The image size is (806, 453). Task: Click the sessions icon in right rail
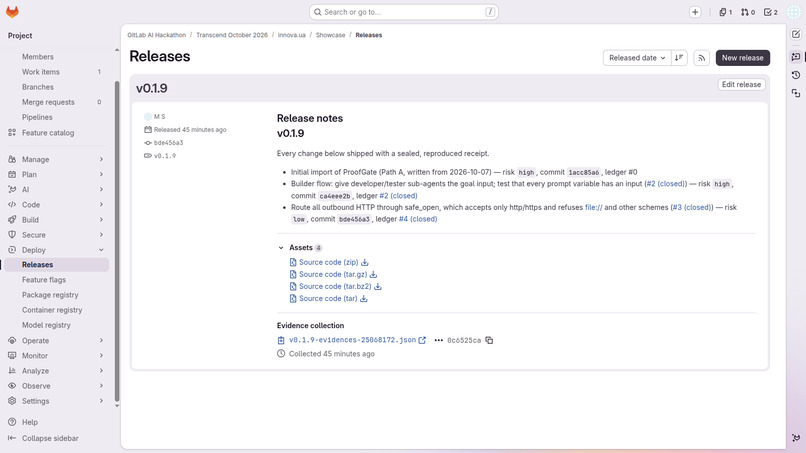click(796, 93)
